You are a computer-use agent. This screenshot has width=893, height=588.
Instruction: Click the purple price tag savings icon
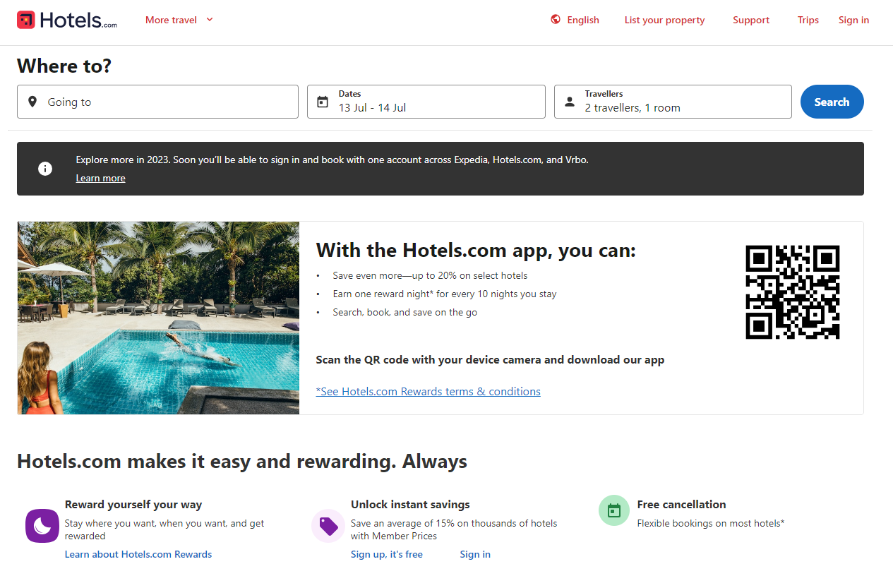click(x=328, y=526)
